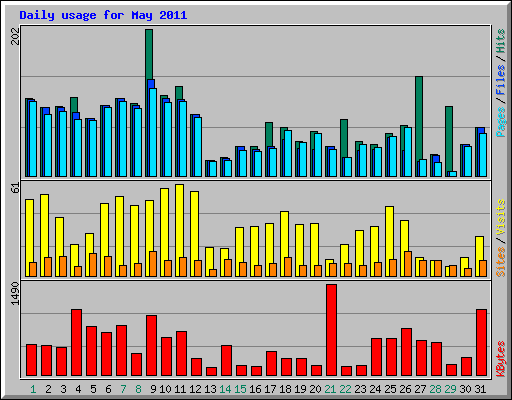Click the red KBytes legend label
The width and height of the screenshot is (512, 400).
(x=501, y=359)
